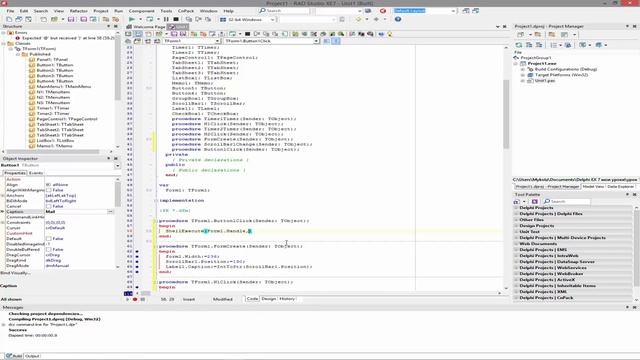Toggle the AlignWithMargins False checkbox

pyautogui.click(x=49, y=190)
